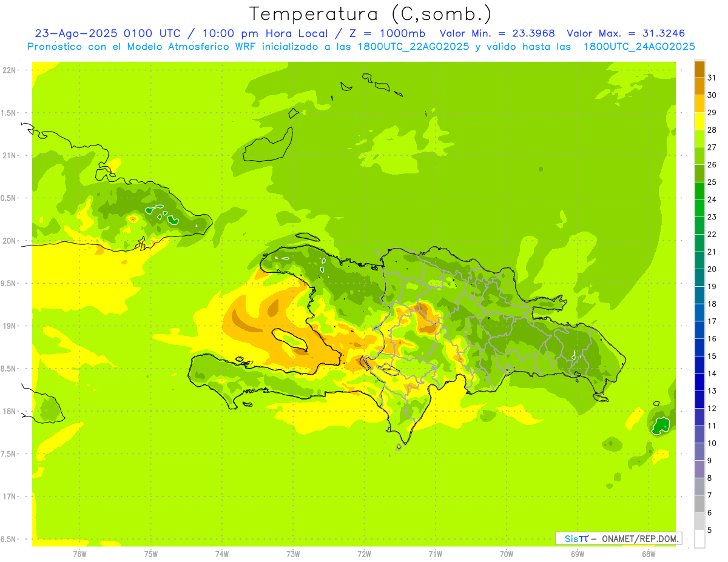Click the "27" value on the color legend
Screen dimensions: 728x562
[712, 147]
